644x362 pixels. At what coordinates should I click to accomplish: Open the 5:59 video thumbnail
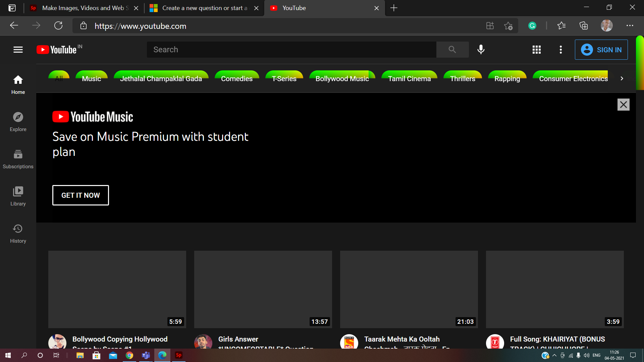(x=117, y=289)
